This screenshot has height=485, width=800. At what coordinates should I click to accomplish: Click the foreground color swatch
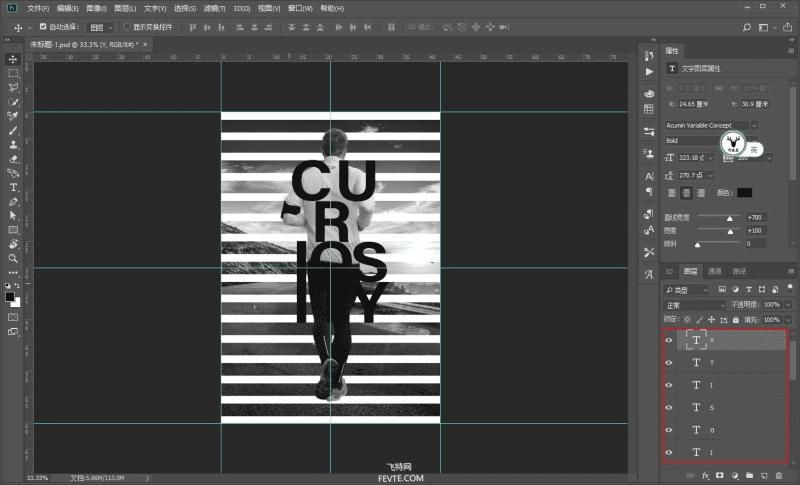pyautogui.click(x=10, y=297)
